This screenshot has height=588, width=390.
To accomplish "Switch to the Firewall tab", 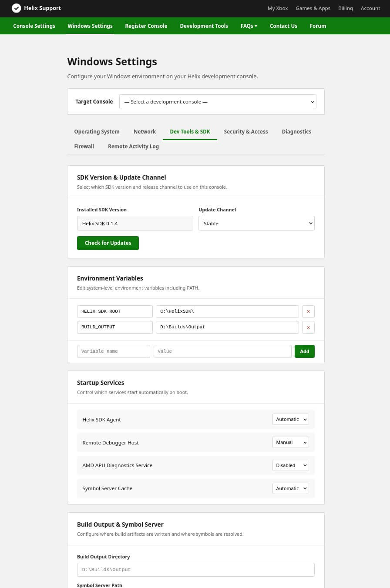I will (x=84, y=146).
